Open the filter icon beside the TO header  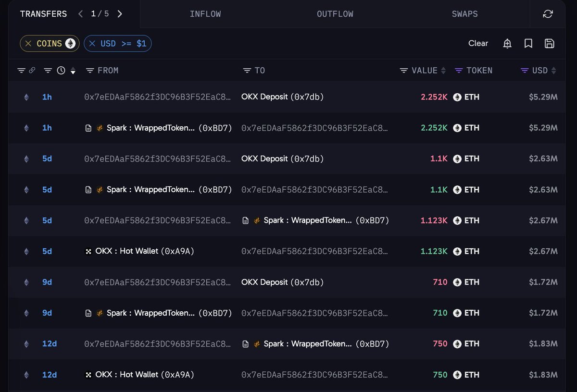(247, 71)
